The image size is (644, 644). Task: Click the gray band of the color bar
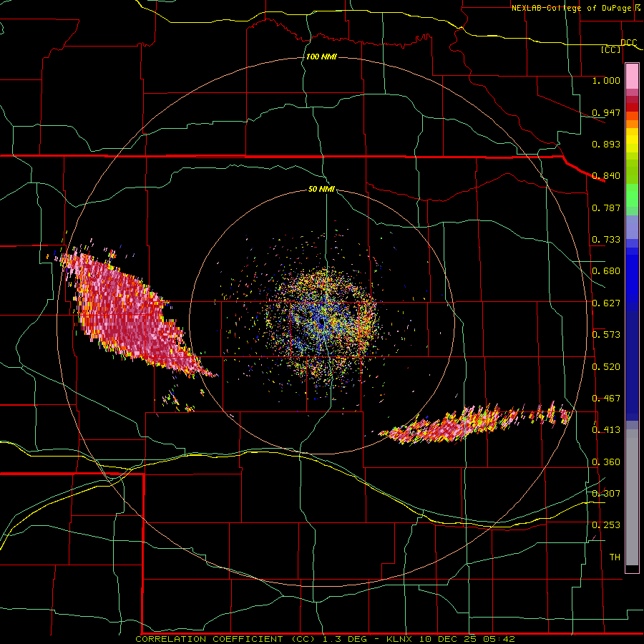(x=632, y=497)
